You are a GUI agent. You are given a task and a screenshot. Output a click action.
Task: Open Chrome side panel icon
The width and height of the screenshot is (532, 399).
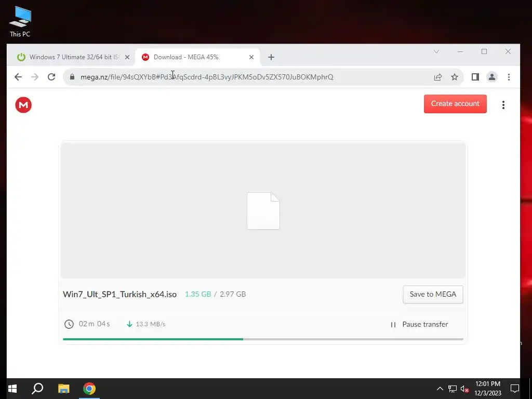(475, 77)
